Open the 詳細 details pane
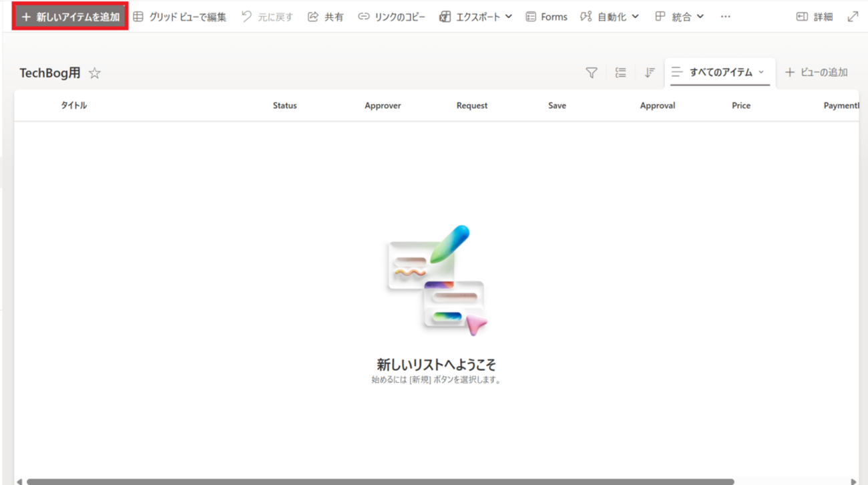Image resolution: width=868 pixels, height=485 pixels. (815, 17)
